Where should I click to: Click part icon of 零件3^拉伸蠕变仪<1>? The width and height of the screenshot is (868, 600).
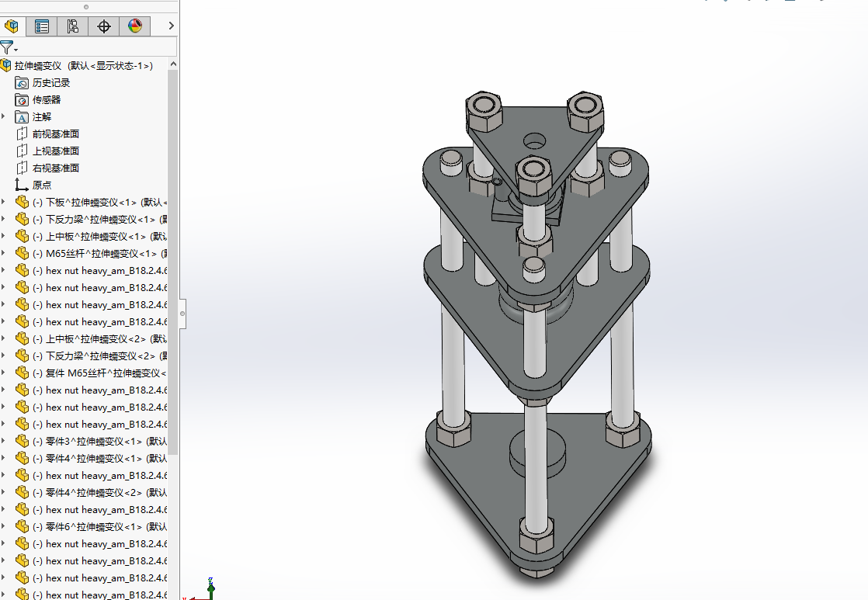tap(22, 441)
